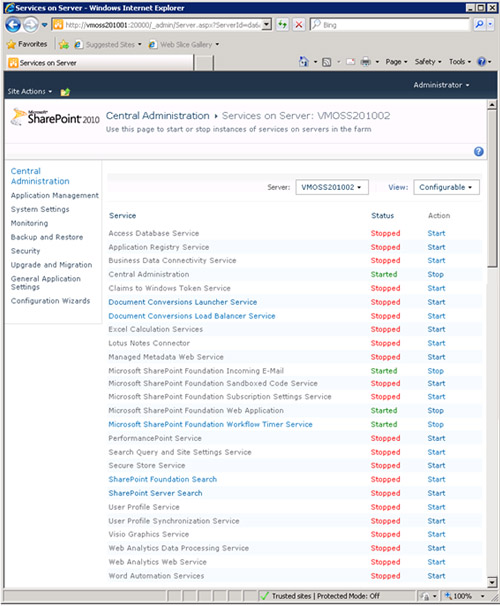Open Document Conversions Launcher Service link

[182, 302]
